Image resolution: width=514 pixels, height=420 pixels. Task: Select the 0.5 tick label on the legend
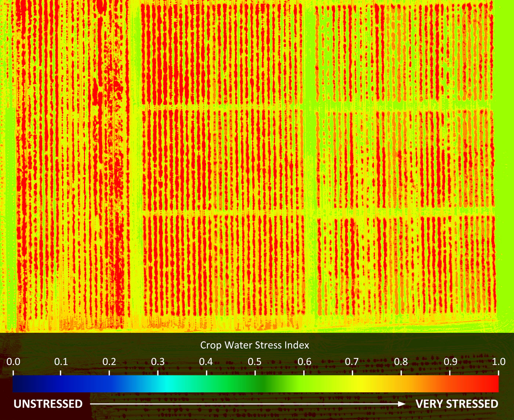click(x=254, y=362)
